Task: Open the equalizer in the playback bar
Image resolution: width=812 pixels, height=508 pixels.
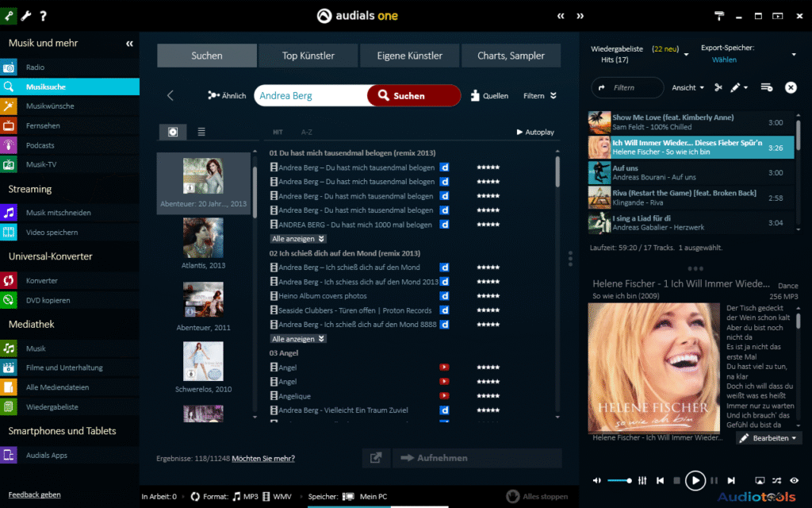Action: 642,480
